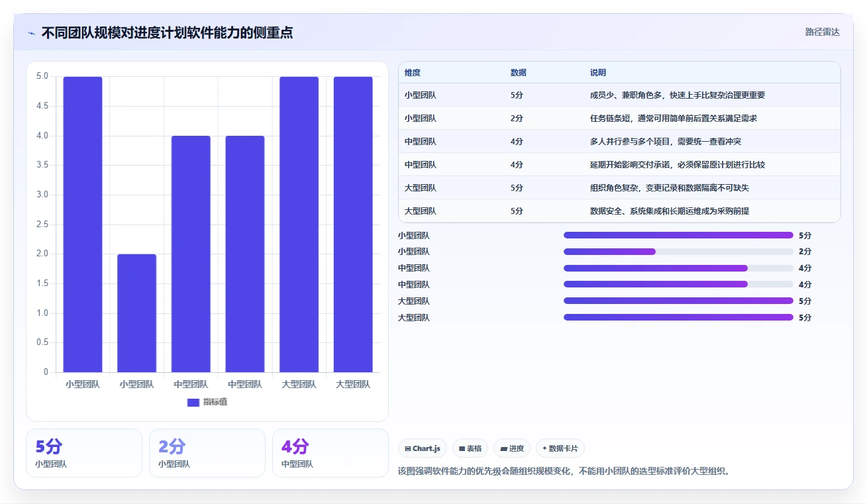Click the 小型团队 progress bar showing 2分
The width and height of the screenshot is (867, 504).
click(678, 252)
